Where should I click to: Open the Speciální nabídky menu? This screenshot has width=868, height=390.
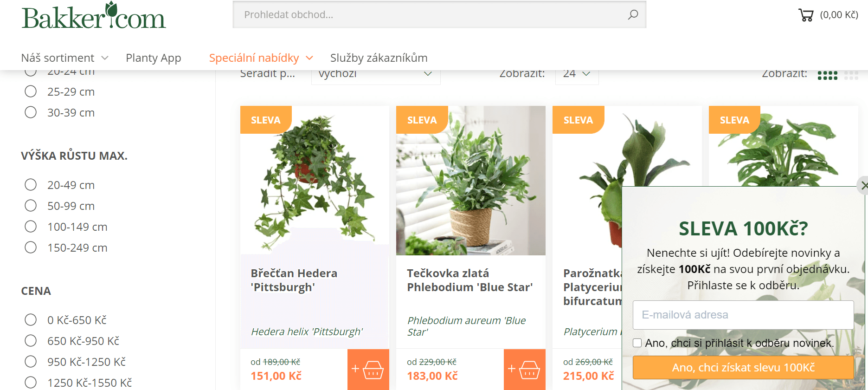[261, 58]
